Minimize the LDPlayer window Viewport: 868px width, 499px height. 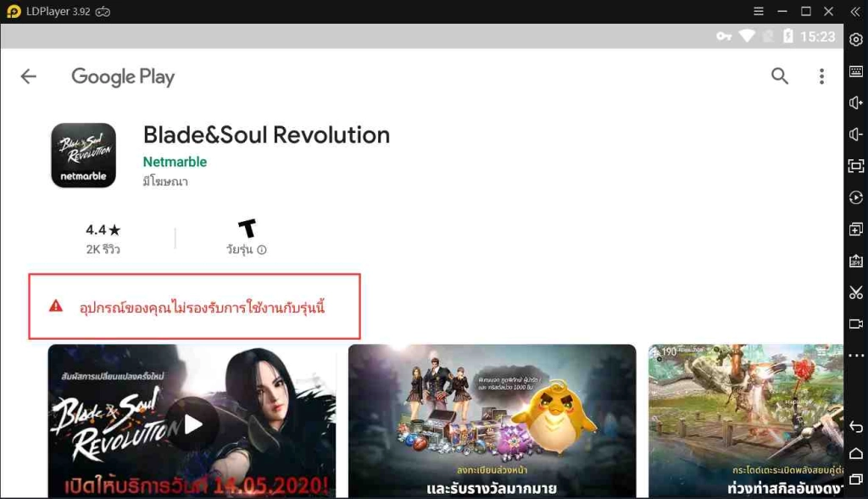(782, 11)
